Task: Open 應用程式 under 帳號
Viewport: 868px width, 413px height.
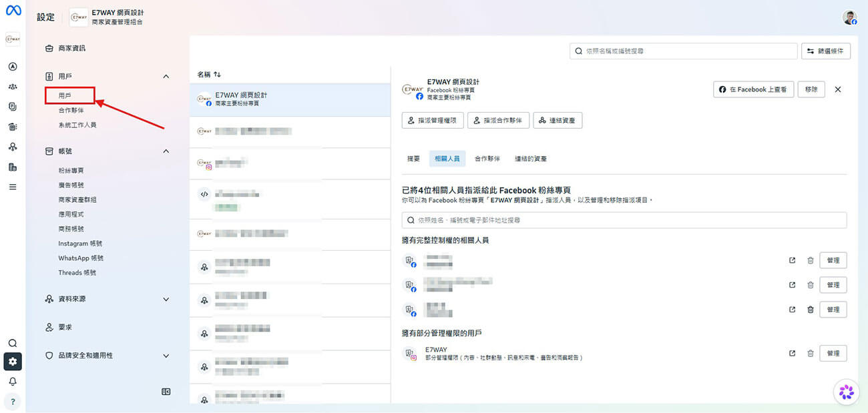Action: (x=71, y=214)
